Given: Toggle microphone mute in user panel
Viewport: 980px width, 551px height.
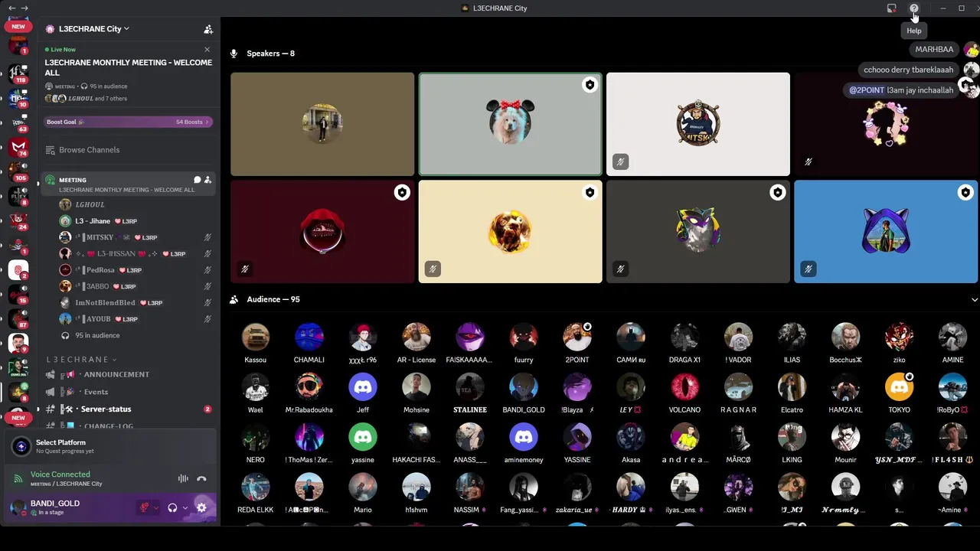Looking at the screenshot, I should (144, 507).
